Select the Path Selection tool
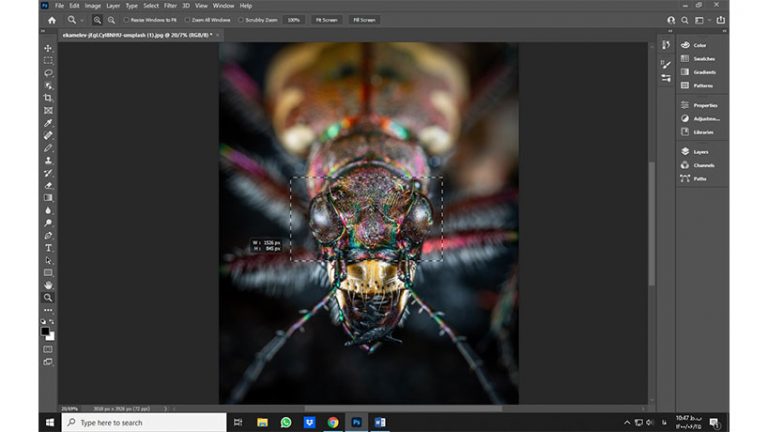Image resolution: width=768 pixels, height=432 pixels. pos(48,261)
